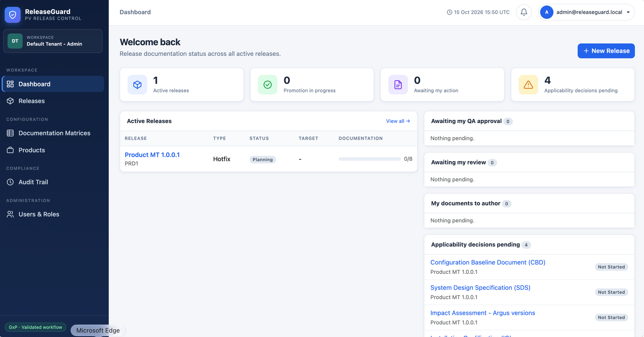The image size is (644, 337).
Task: Click the TARGET column header
Action: 308,138
